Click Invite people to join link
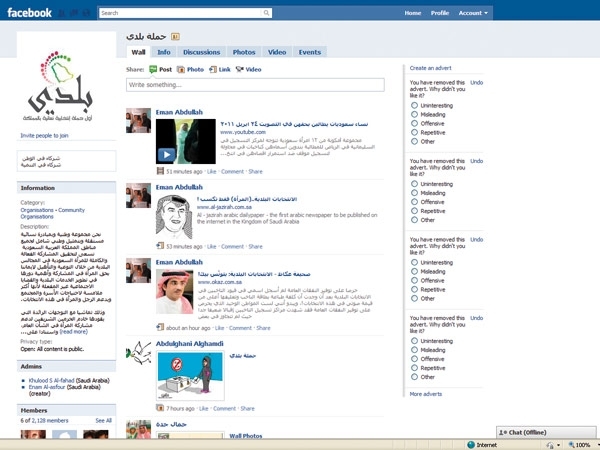The width and height of the screenshot is (600, 450). coord(45,134)
